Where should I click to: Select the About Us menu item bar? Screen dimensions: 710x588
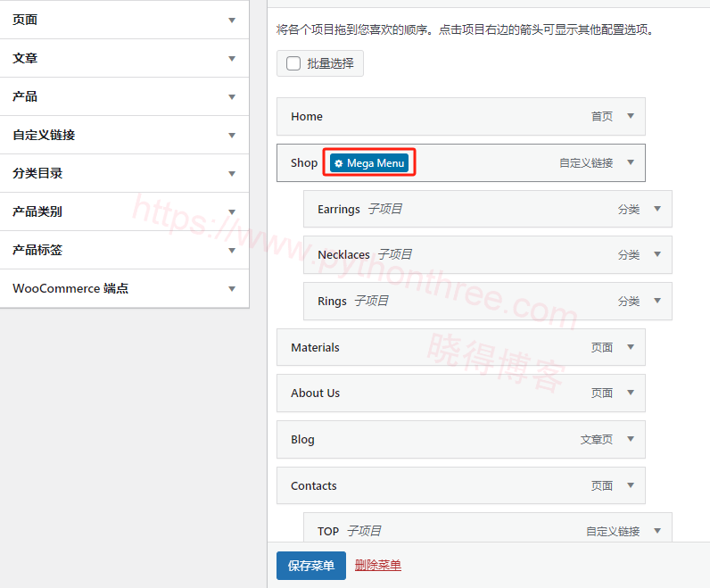click(x=428, y=393)
